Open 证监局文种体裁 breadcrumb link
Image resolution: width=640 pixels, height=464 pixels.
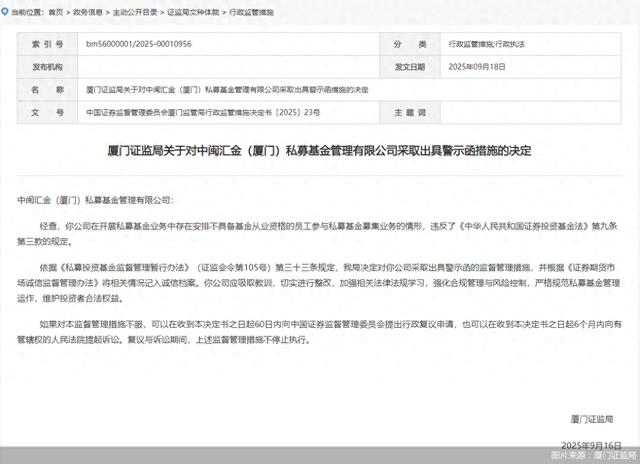[x=193, y=12]
